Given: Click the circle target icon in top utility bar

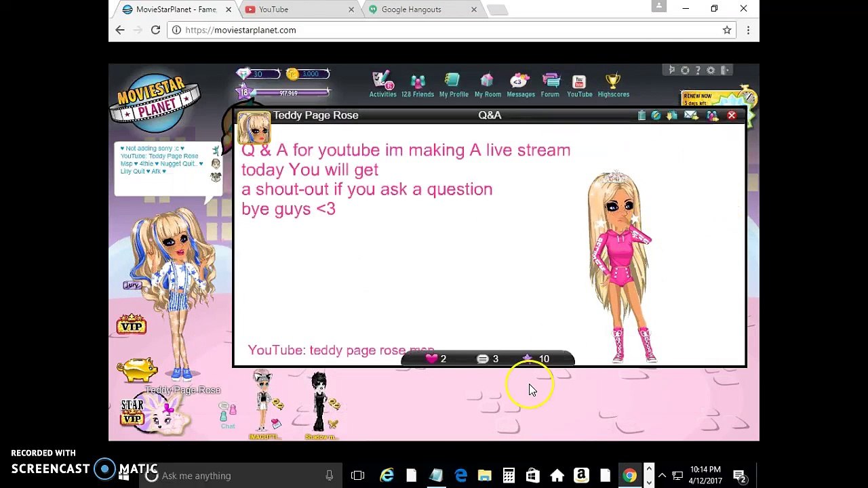Looking at the screenshot, I should coord(685,70).
